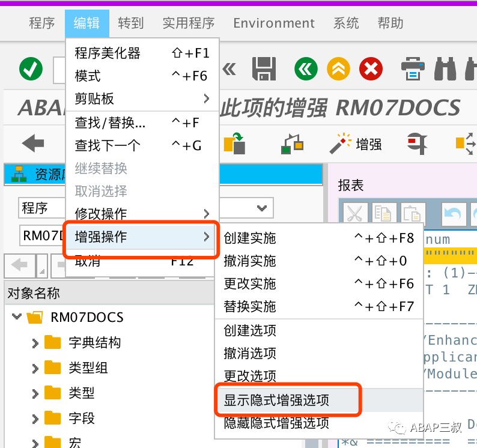
Task: Open the object type dropdown arrow
Action: coord(261,208)
